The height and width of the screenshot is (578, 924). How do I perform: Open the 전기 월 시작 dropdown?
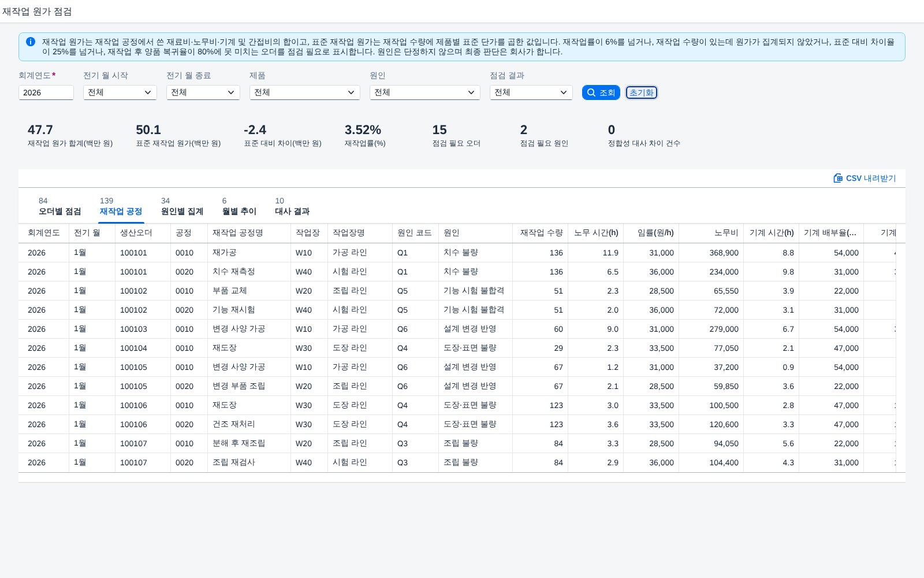tap(120, 92)
